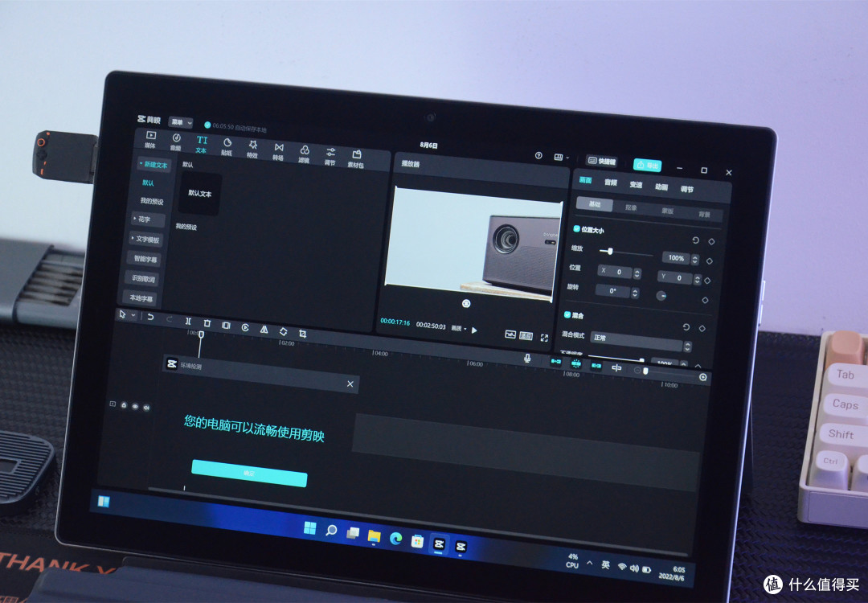Open the 菜单 dropdown menu

pyautogui.click(x=180, y=122)
